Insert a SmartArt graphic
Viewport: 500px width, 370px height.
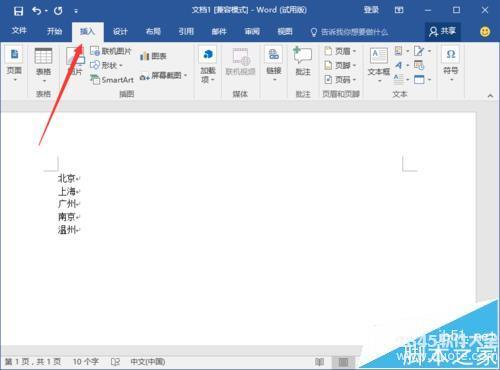(x=112, y=80)
